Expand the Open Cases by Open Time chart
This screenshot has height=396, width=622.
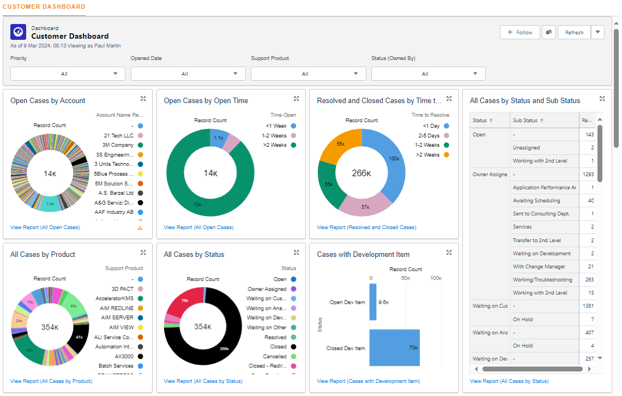pos(296,99)
